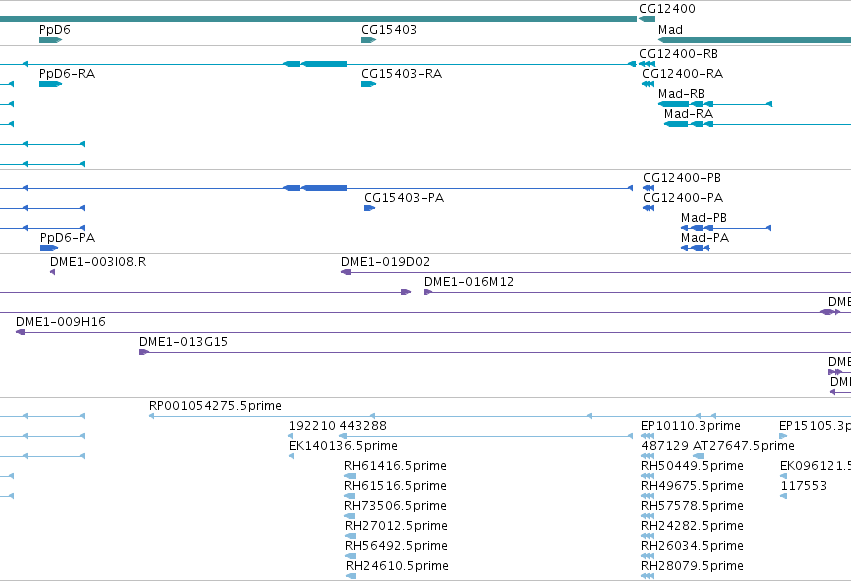Click the CG15403 gene label
Screen dimensions: 851x581
[x=389, y=30]
